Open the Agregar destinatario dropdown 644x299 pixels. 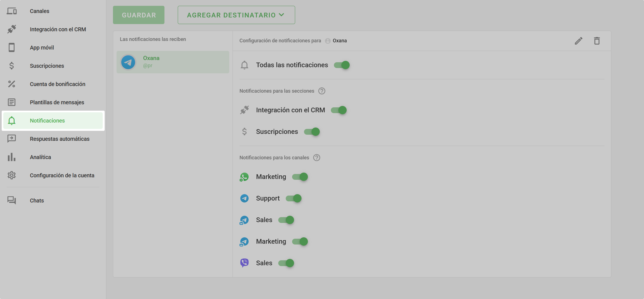pyautogui.click(x=236, y=15)
